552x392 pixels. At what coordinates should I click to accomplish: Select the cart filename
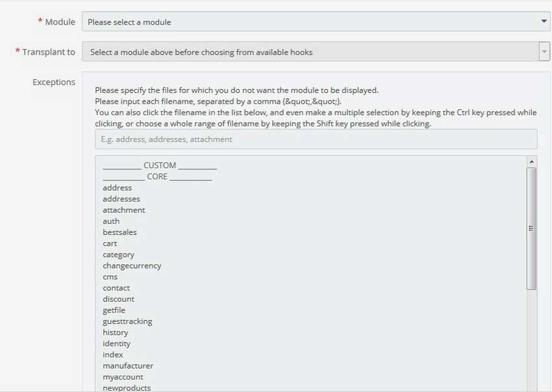[x=111, y=243]
